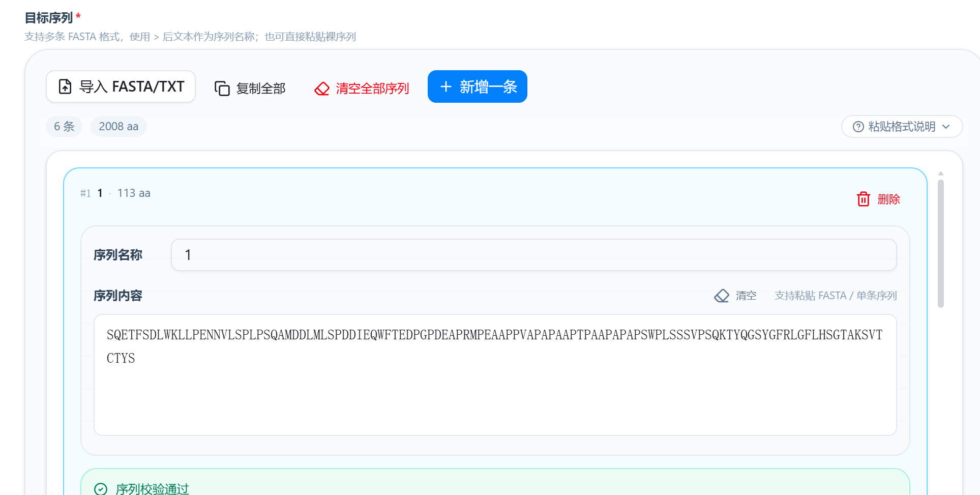This screenshot has height=495, width=980.
Task: Click 复制全部 to copy all sequences
Action: click(x=250, y=88)
